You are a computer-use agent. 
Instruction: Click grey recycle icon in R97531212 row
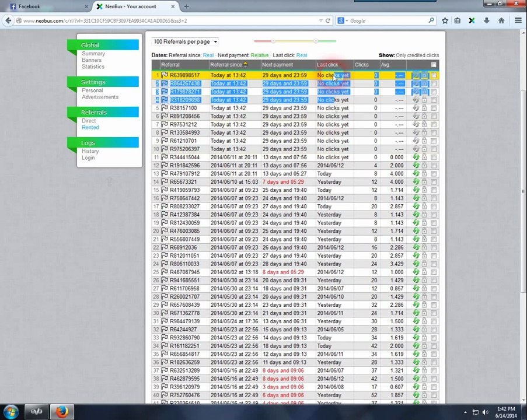coord(416,124)
